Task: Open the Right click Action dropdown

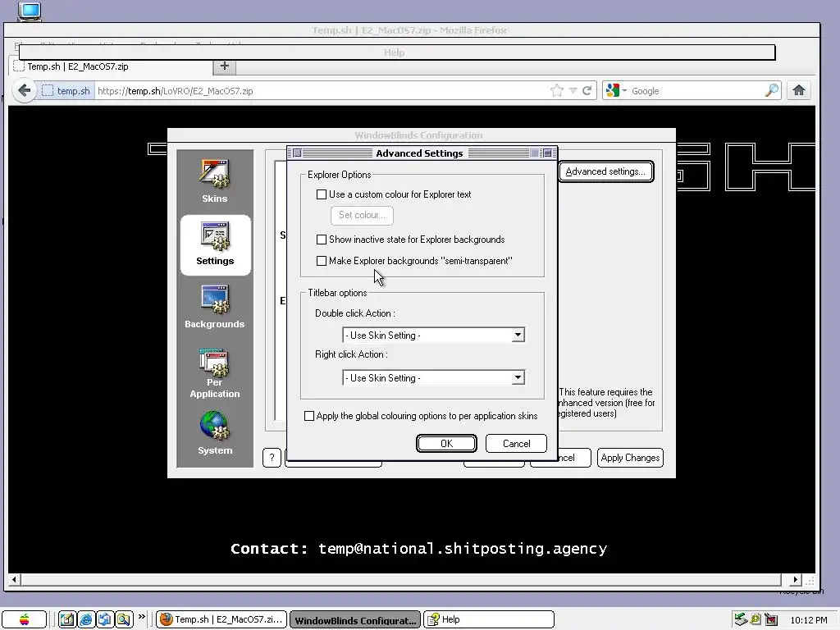Action: [518, 377]
